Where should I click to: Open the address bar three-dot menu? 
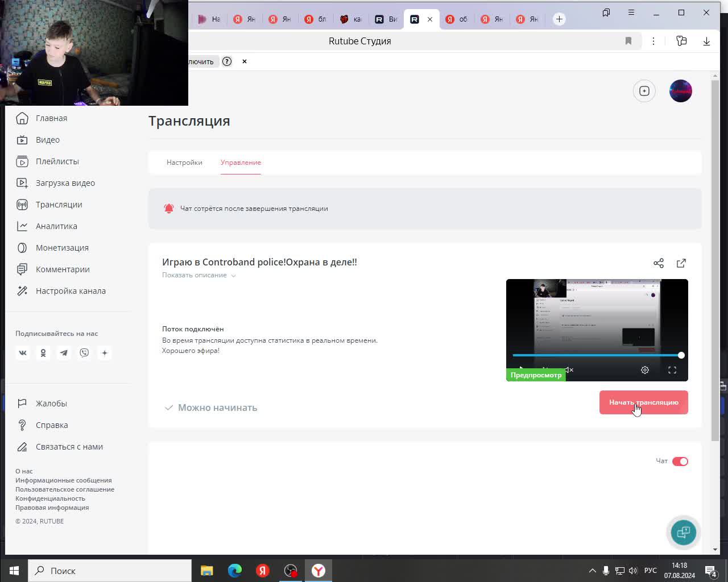653,41
